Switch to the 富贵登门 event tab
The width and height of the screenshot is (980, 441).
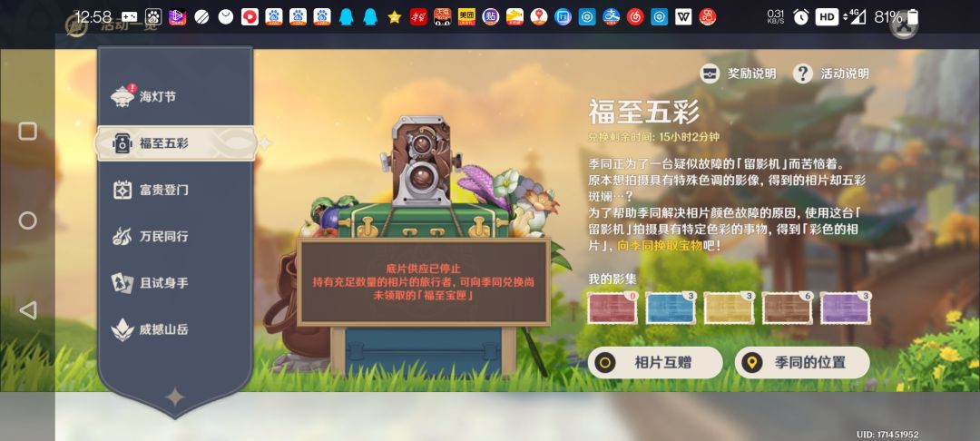[175, 190]
